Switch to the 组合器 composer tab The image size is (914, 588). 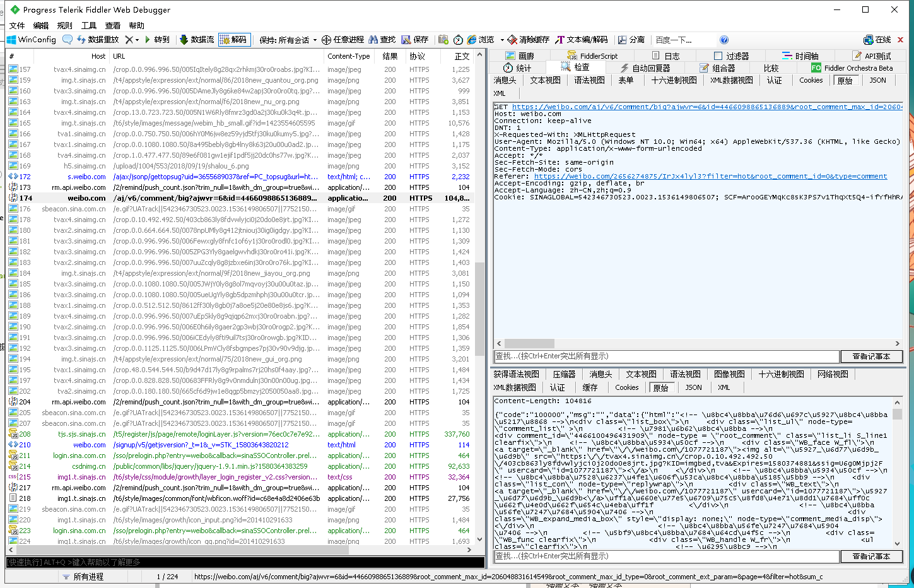[x=717, y=68]
